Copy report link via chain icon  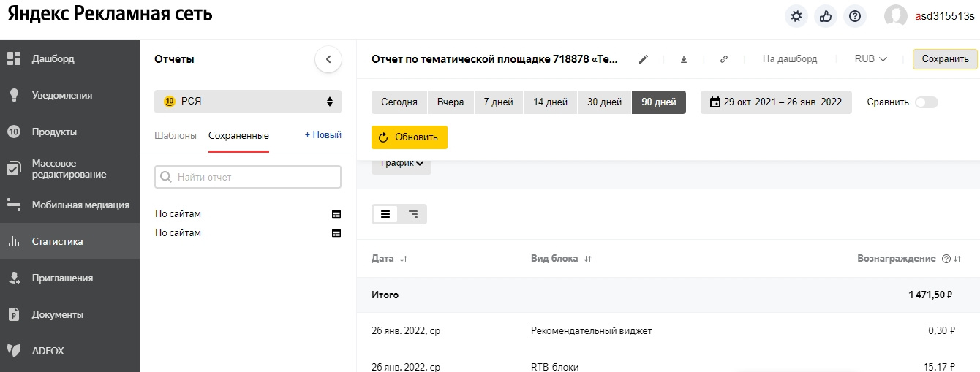(x=724, y=59)
